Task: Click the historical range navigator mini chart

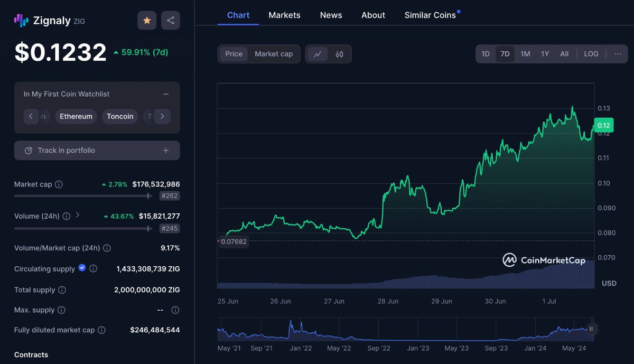Action: click(406, 330)
